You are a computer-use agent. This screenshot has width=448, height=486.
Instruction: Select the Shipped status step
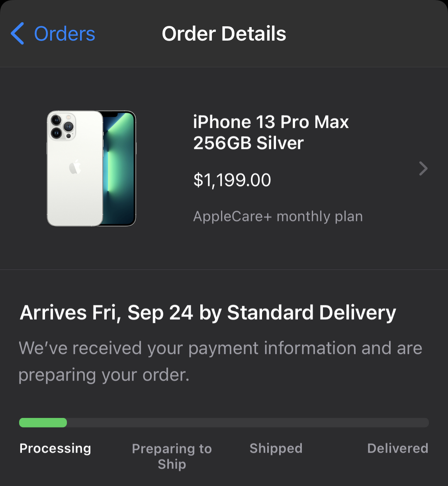276,448
